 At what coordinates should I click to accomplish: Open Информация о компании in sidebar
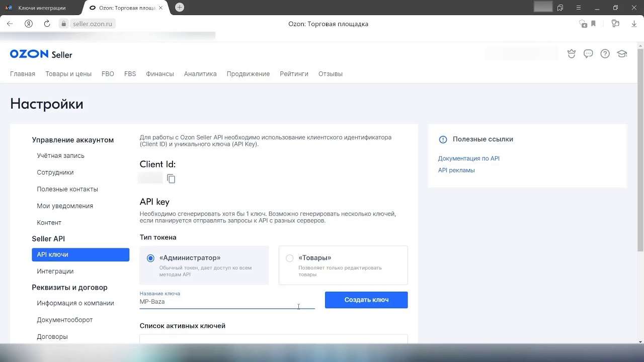(x=75, y=303)
